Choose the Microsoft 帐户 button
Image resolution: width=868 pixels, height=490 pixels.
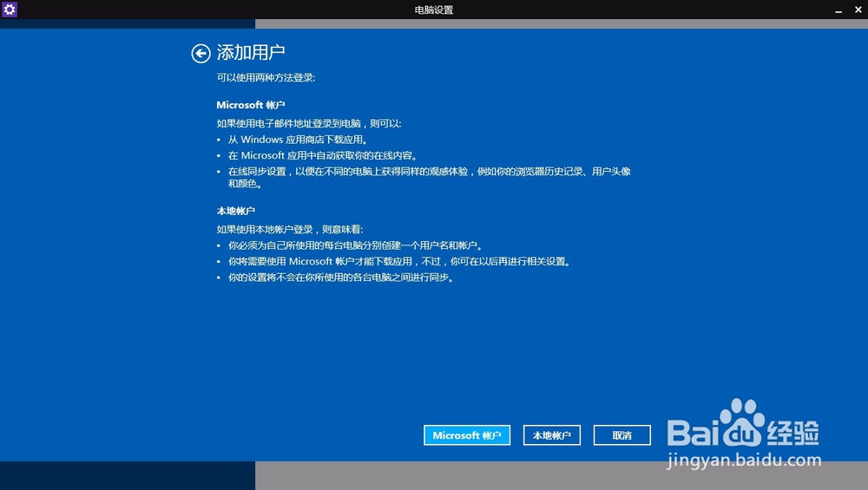pyautogui.click(x=467, y=435)
